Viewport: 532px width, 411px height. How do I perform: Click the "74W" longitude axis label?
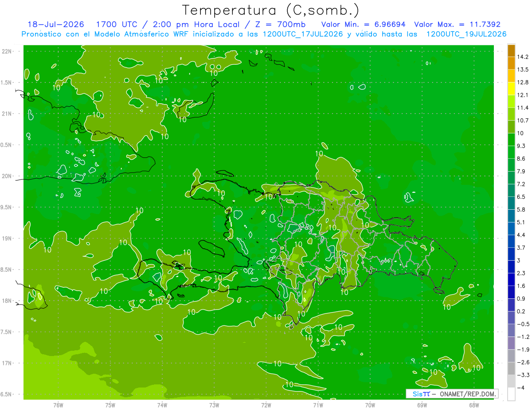(x=162, y=405)
